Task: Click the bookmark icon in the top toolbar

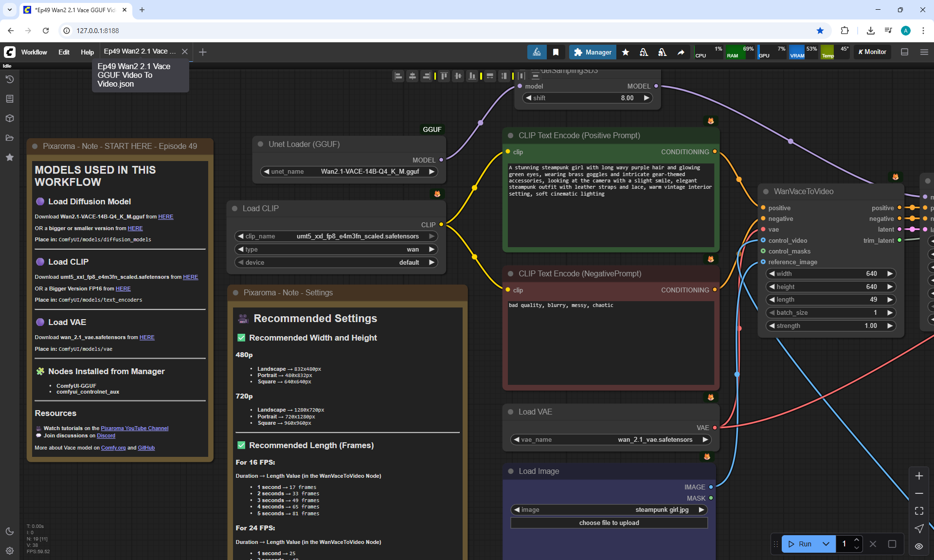Action: tap(556, 52)
